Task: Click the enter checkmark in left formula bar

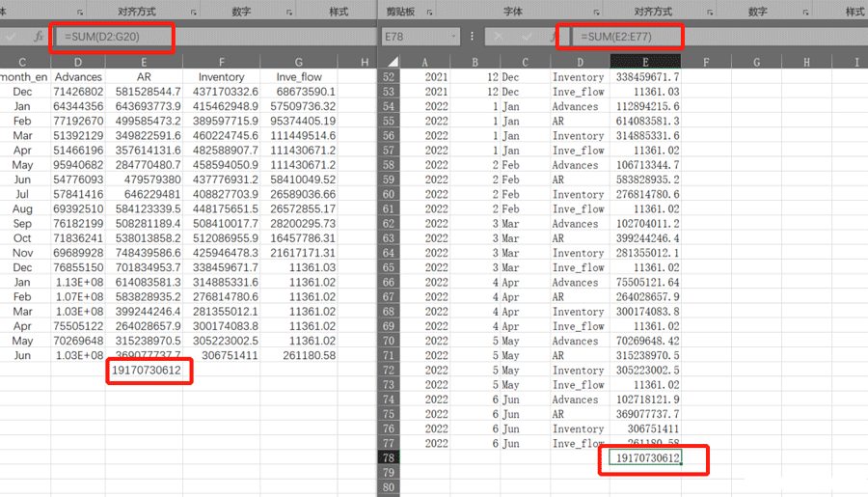Action: point(11,37)
